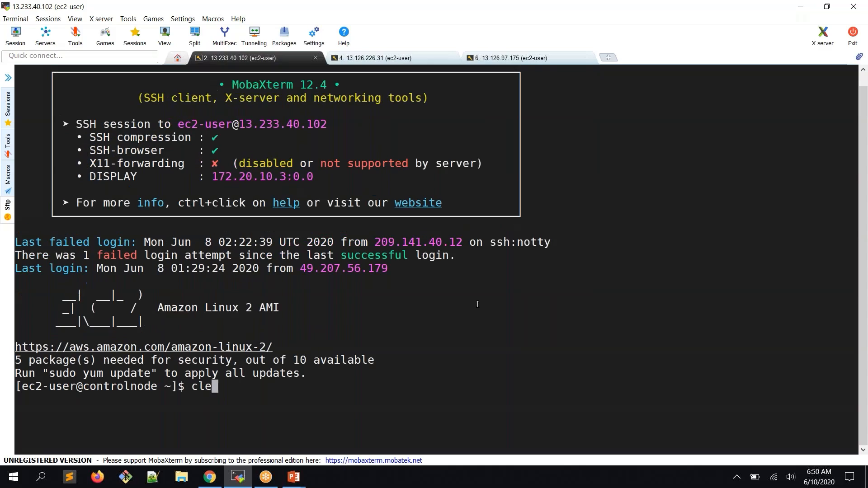
Task: Open the X server menu
Action: tap(101, 19)
